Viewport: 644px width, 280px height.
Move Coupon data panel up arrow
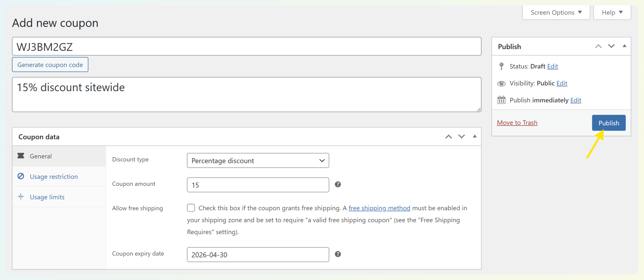point(449,137)
